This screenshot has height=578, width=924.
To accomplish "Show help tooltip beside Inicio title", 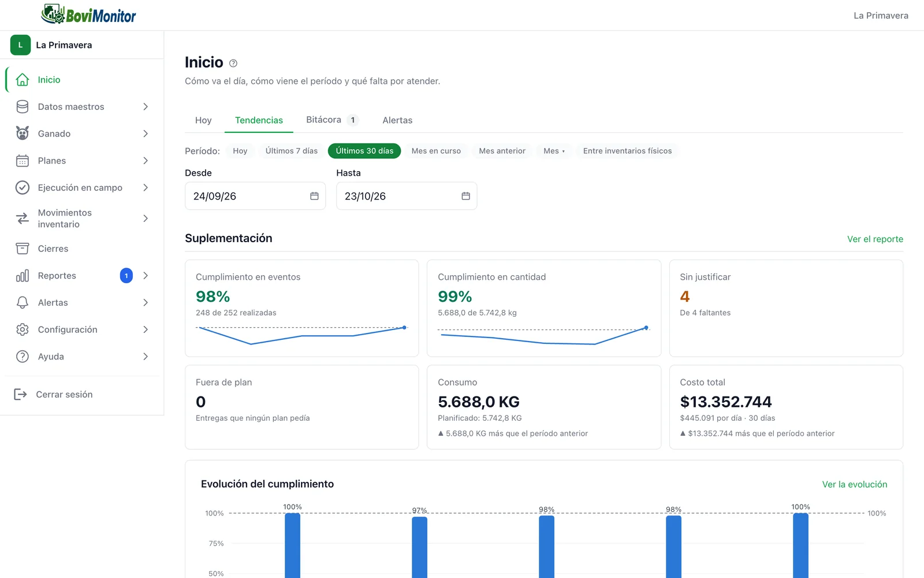I will pos(233,63).
